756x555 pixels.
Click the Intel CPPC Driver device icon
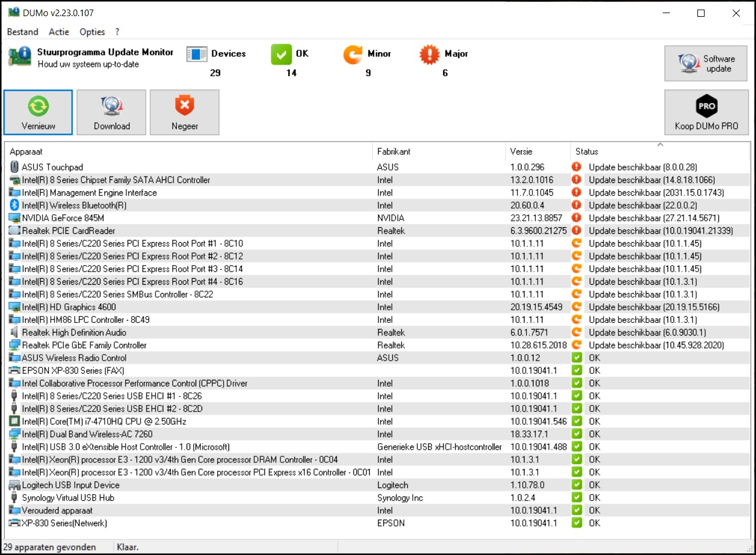15,383
